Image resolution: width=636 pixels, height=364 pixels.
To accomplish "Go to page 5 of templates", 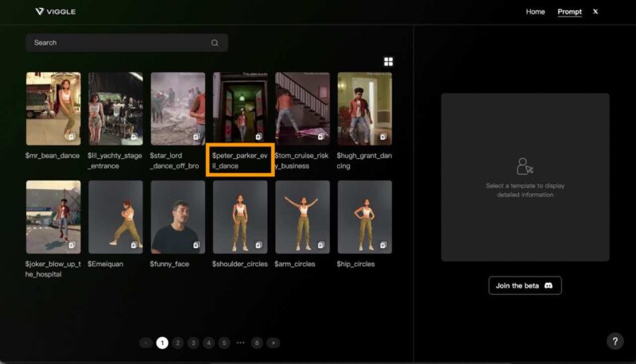I will tap(224, 343).
